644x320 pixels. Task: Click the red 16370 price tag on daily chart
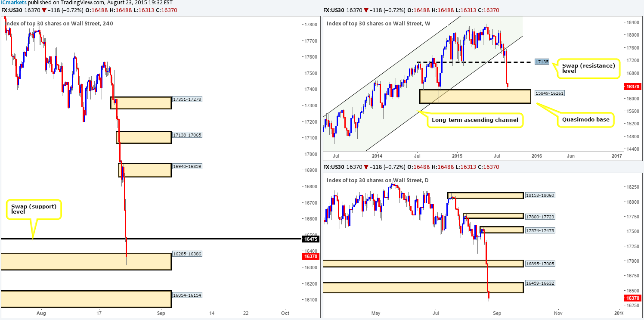[x=632, y=298]
